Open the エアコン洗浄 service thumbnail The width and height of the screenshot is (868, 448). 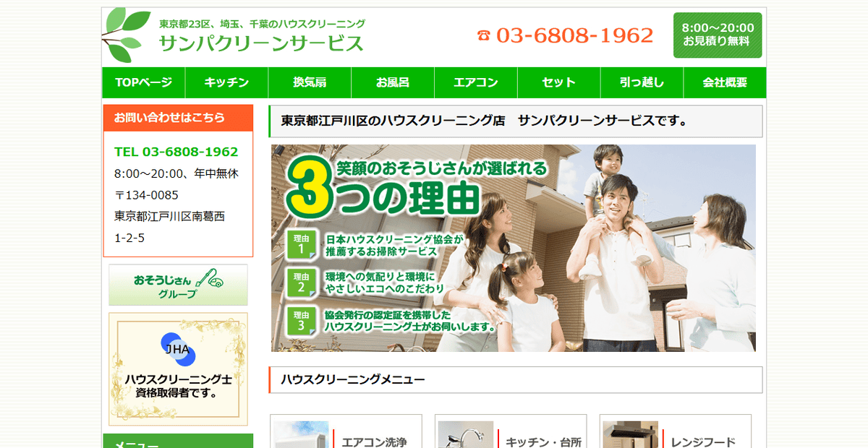pyautogui.click(x=302, y=435)
